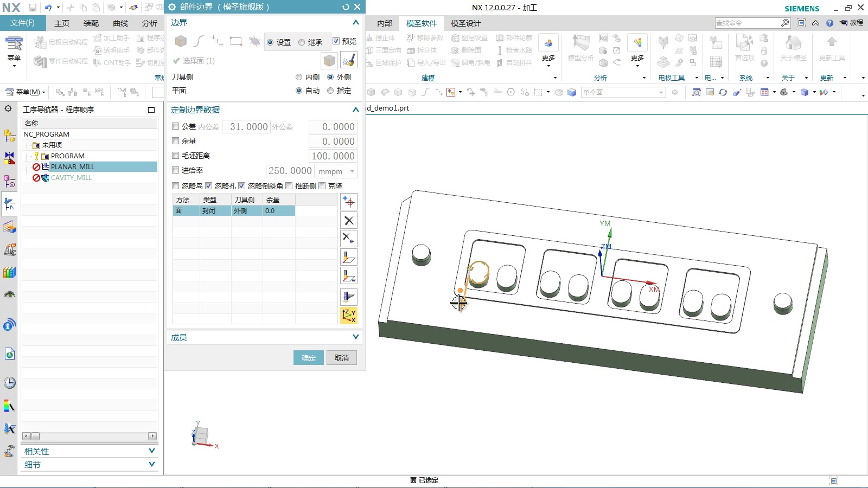Collapse the 定制边界数据 section
The image size is (868, 488).
[356, 110]
